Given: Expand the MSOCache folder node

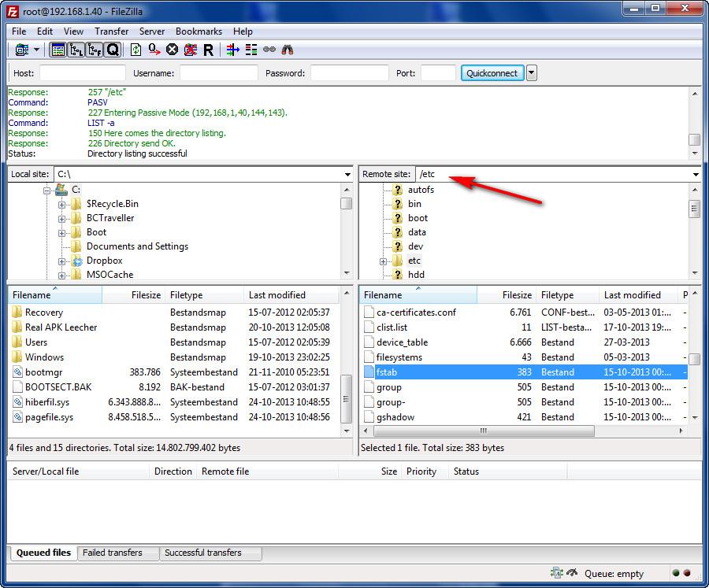Looking at the screenshot, I should pos(61,276).
